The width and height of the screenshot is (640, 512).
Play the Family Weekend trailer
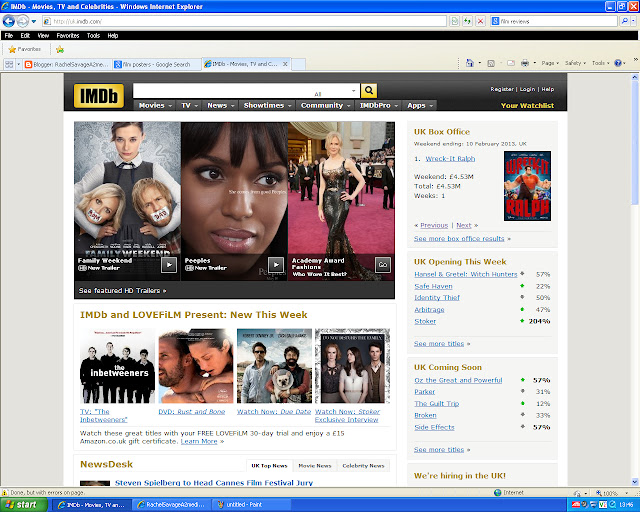[169, 265]
